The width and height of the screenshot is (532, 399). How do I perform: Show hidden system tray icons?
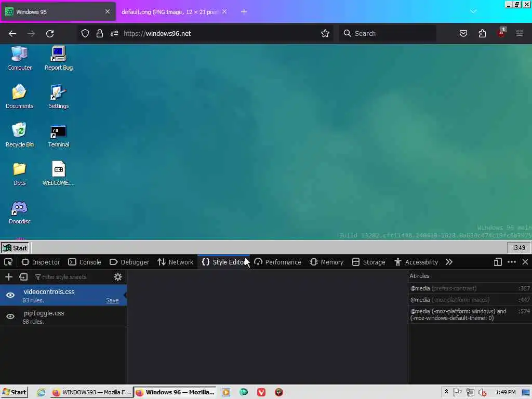[x=446, y=392]
